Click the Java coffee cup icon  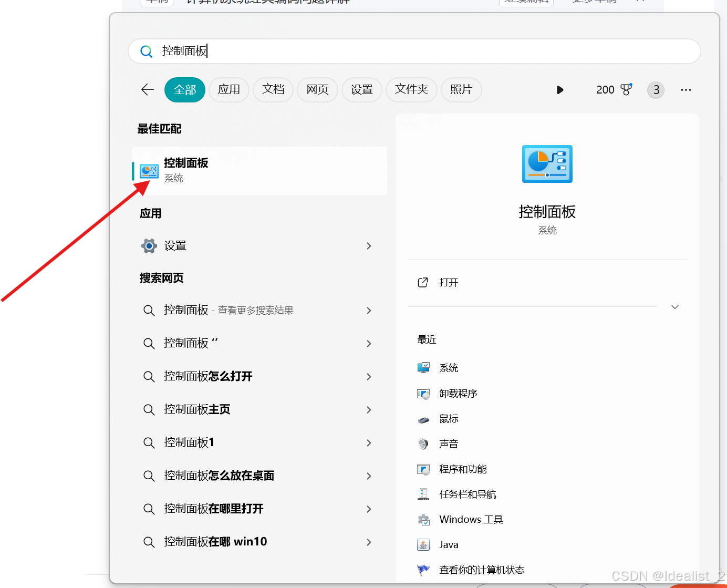pyautogui.click(x=423, y=544)
